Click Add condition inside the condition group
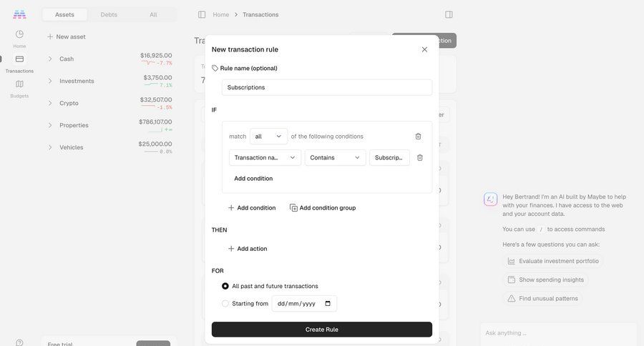This screenshot has height=346, width=644. 253,179
